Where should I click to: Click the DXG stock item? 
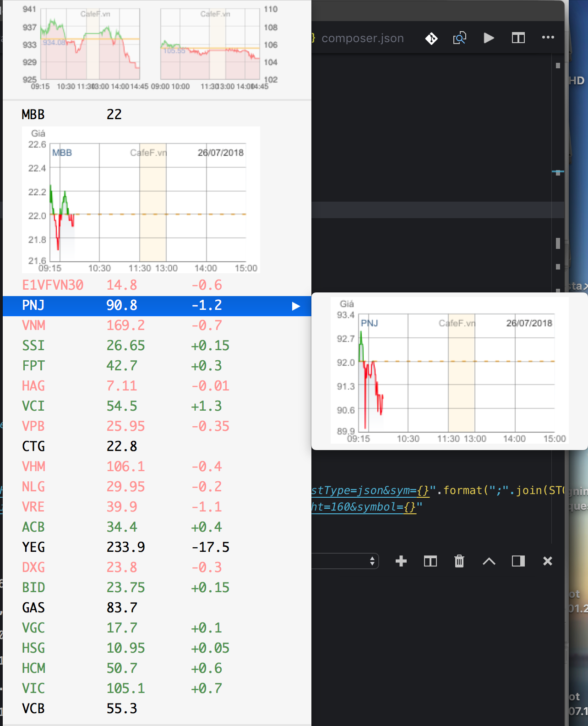157,568
